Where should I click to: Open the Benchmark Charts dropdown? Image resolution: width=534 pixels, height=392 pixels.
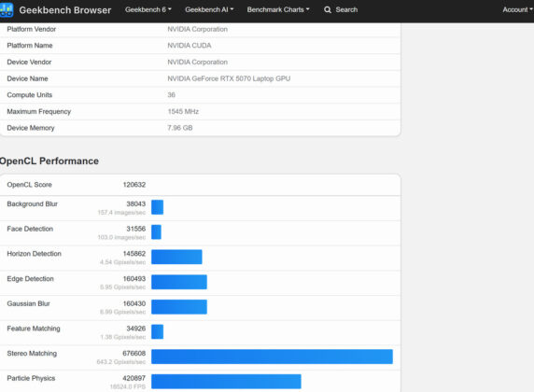[278, 10]
